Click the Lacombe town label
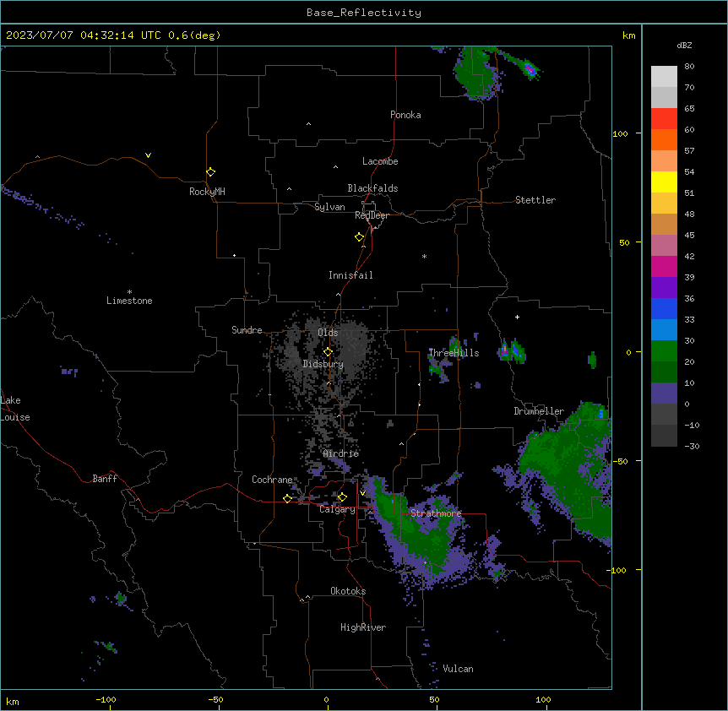This screenshot has height=711, width=728. pyautogui.click(x=380, y=161)
